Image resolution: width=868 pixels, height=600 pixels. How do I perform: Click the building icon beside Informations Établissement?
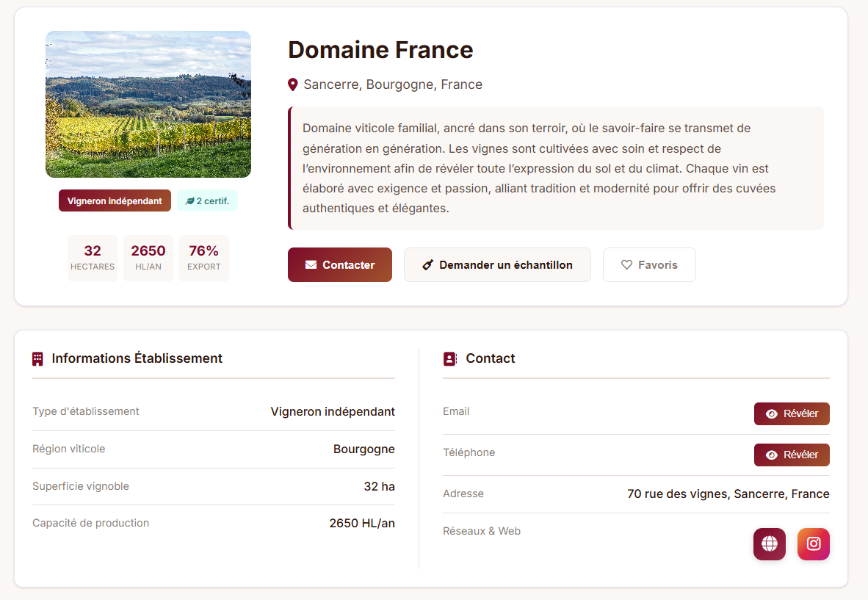click(x=37, y=359)
